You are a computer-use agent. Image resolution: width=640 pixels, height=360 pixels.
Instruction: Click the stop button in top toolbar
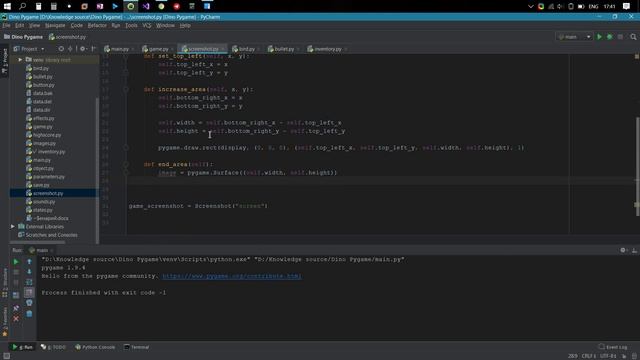coord(620,37)
